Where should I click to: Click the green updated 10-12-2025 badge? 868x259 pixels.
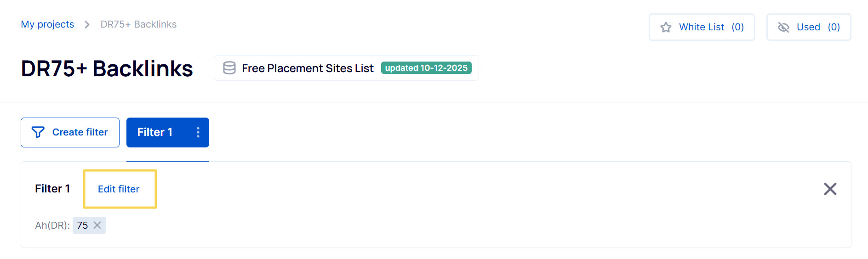[x=426, y=68]
